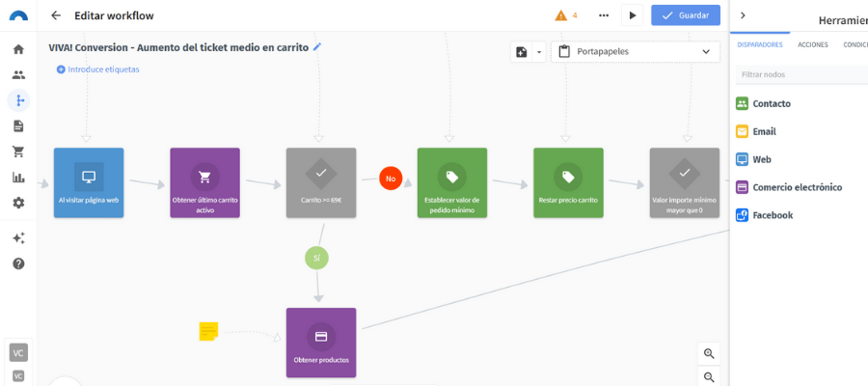868x386 pixels.
Task: Select the Restar precio carrito node
Action: tap(568, 182)
